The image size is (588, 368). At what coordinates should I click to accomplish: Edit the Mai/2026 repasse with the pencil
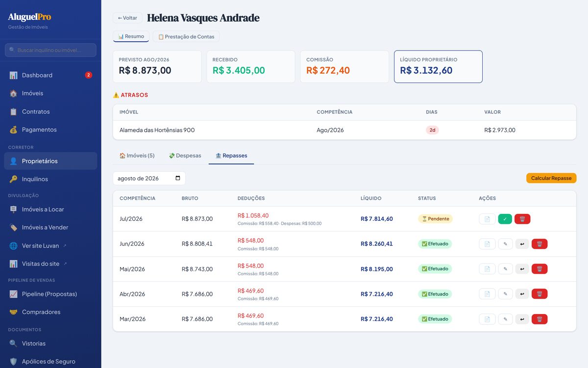click(505, 269)
